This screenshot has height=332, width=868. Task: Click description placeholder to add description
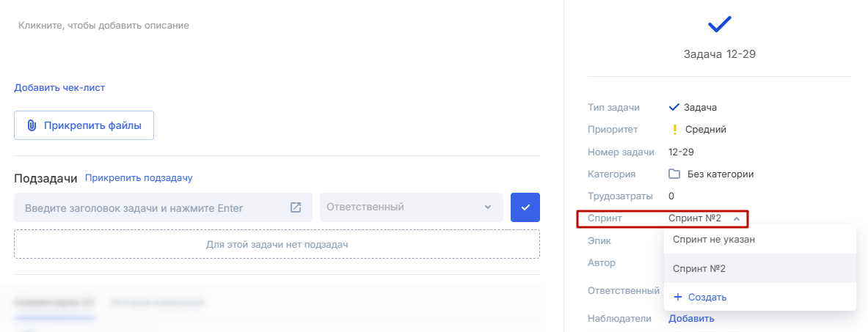[103, 26]
